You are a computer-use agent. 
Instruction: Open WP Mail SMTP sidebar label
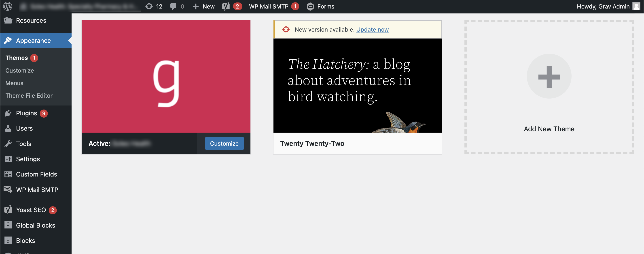click(37, 190)
